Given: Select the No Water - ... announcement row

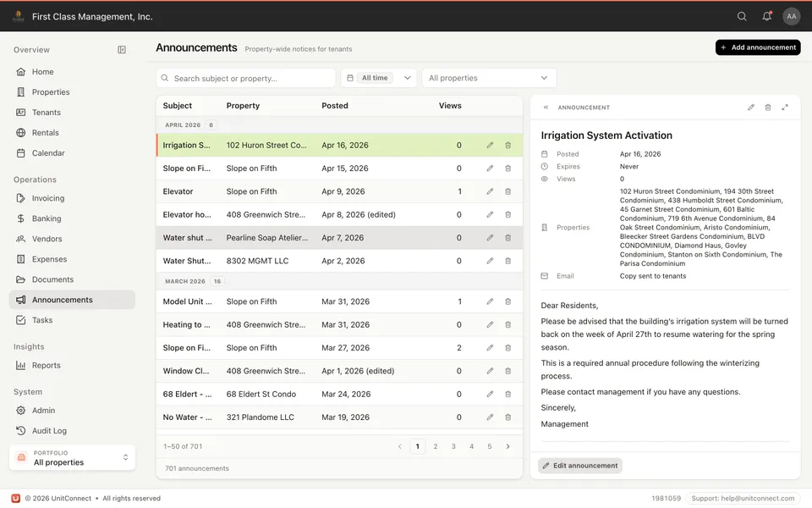Looking at the screenshot, I should (339, 417).
